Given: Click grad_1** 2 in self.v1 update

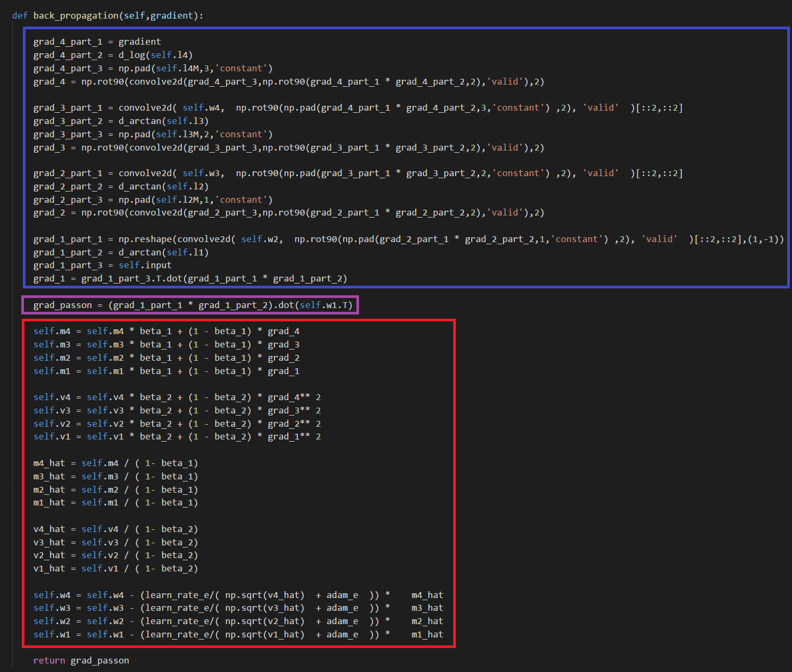Looking at the screenshot, I should 294,436.
